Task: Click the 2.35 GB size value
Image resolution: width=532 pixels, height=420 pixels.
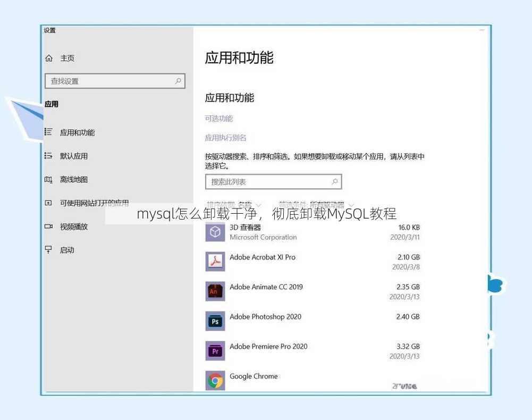Action: tap(408, 287)
